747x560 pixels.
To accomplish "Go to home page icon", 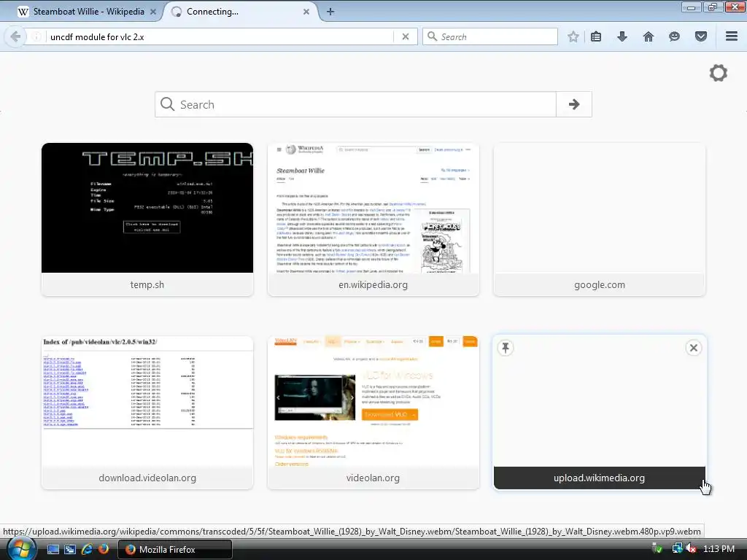I will coord(649,36).
